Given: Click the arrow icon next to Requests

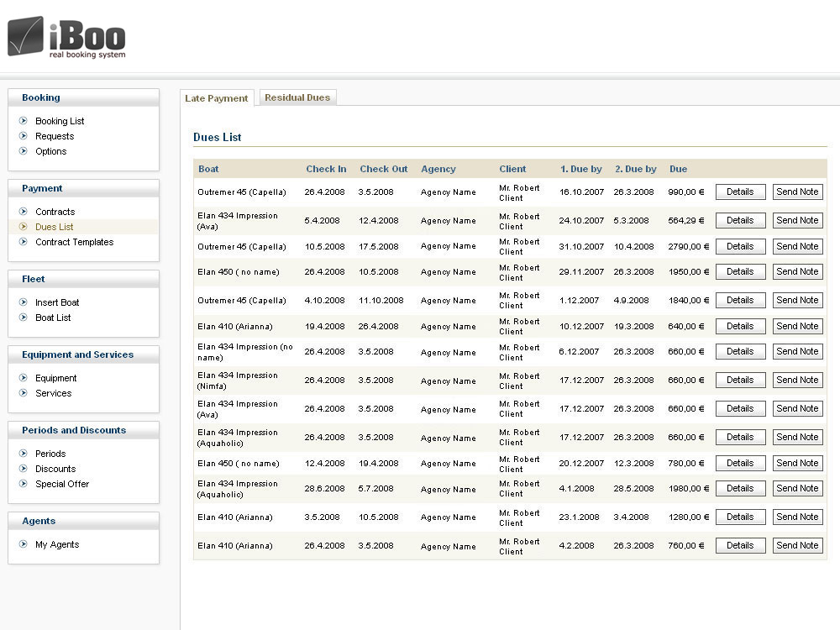Looking at the screenshot, I should pyautogui.click(x=24, y=136).
